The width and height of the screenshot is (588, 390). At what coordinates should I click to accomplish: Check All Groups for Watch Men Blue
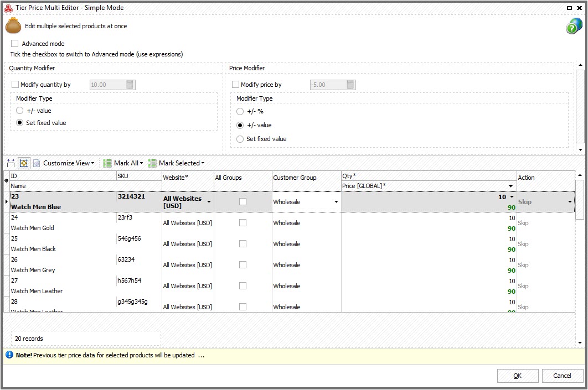tap(243, 201)
